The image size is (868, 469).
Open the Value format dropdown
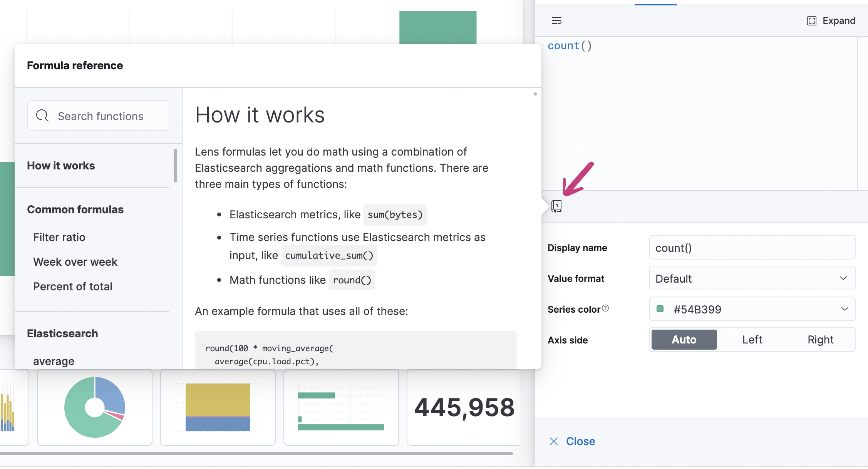pos(752,278)
